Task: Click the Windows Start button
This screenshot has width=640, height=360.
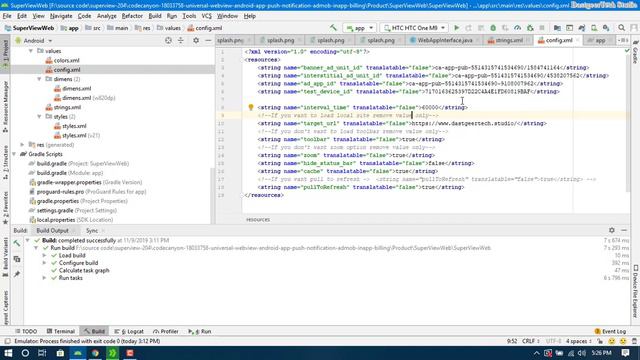Action: pyautogui.click(x=8, y=353)
